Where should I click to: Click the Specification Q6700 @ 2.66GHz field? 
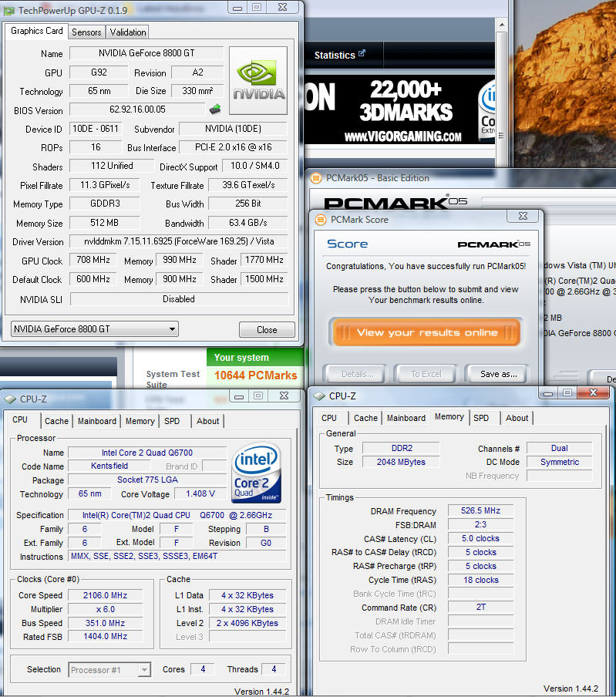(177, 515)
